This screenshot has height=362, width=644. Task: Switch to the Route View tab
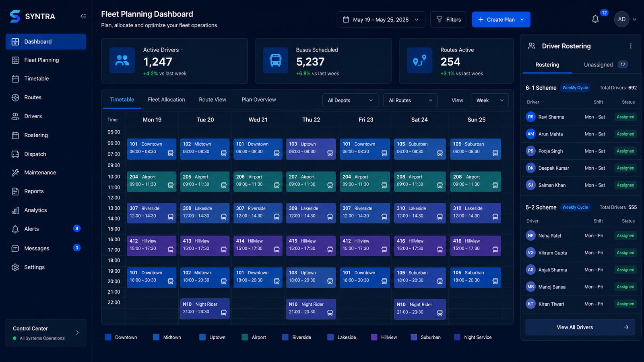click(x=213, y=100)
